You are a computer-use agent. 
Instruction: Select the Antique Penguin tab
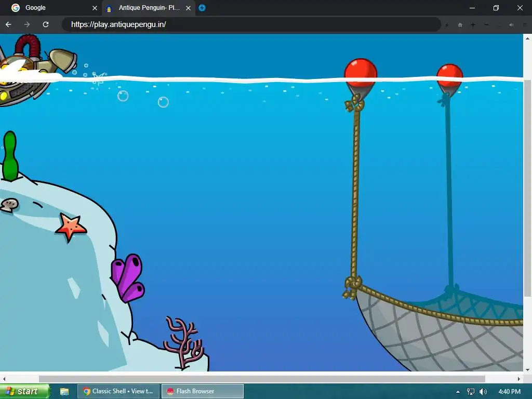click(149, 8)
